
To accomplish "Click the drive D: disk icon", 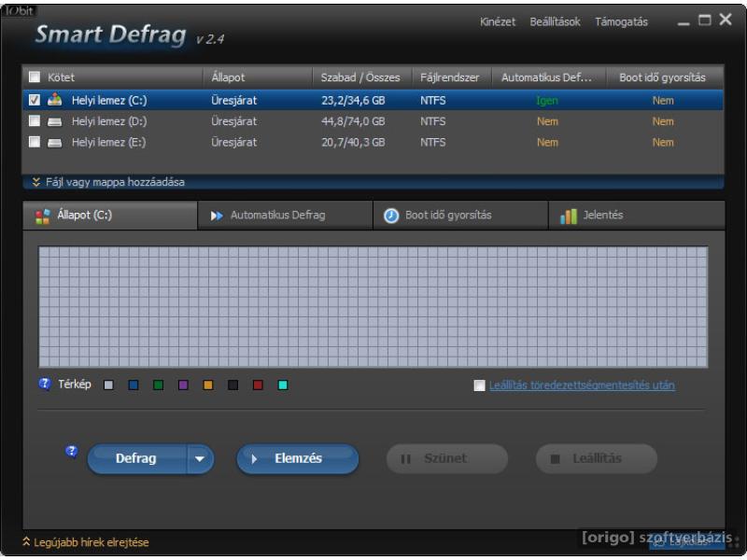I will pos(55,122).
